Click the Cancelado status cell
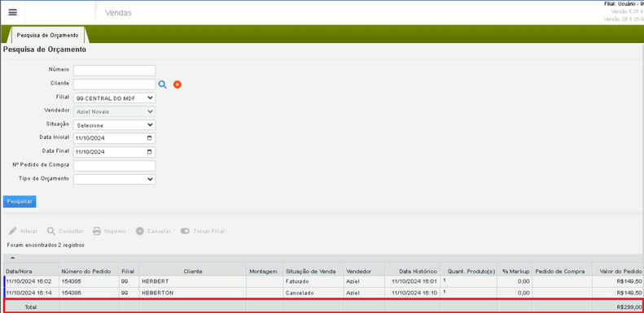The width and height of the screenshot is (644, 313). click(300, 293)
